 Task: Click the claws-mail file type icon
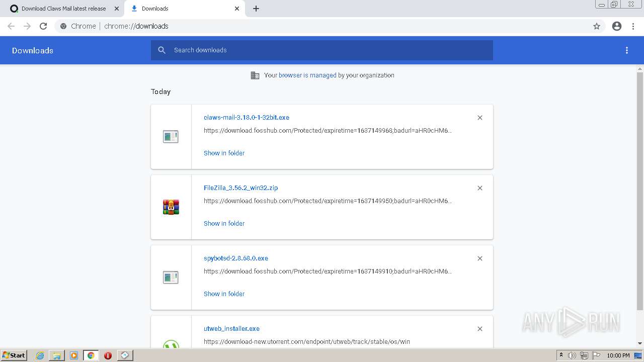[x=171, y=136]
